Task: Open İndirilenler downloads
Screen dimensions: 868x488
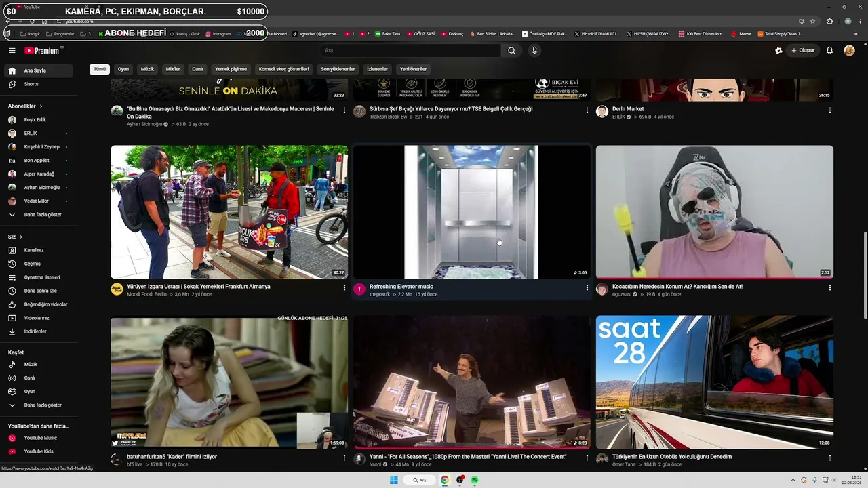Action: point(39,331)
